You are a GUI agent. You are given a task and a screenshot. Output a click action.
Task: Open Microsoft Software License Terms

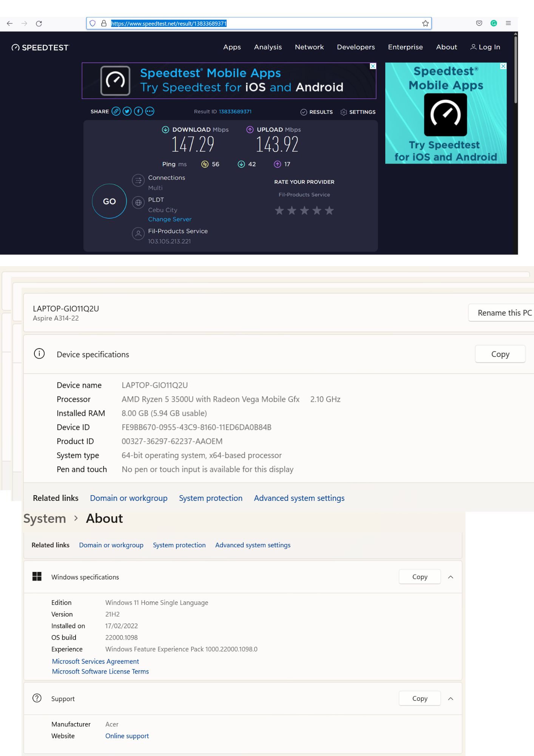tap(100, 672)
